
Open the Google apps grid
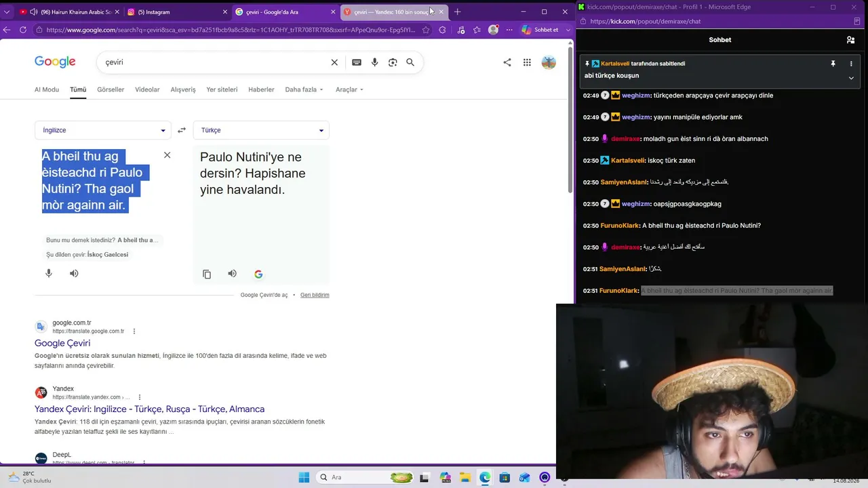tap(527, 62)
